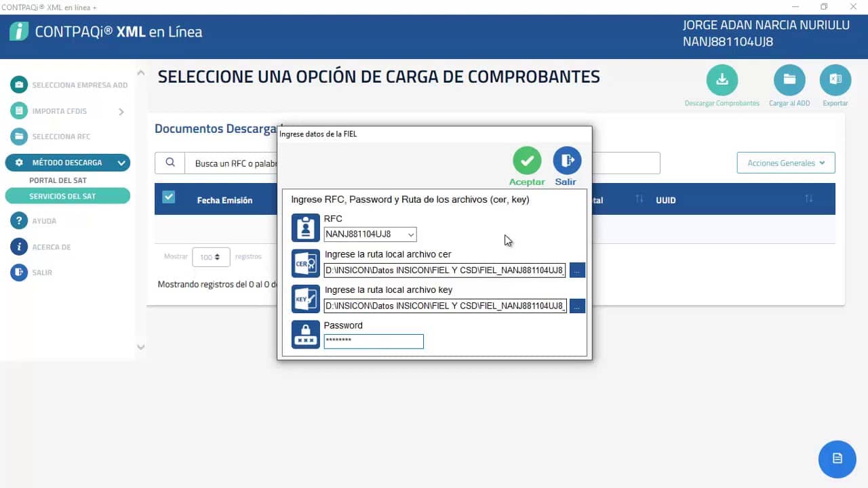Restore the application window

pos(824,7)
